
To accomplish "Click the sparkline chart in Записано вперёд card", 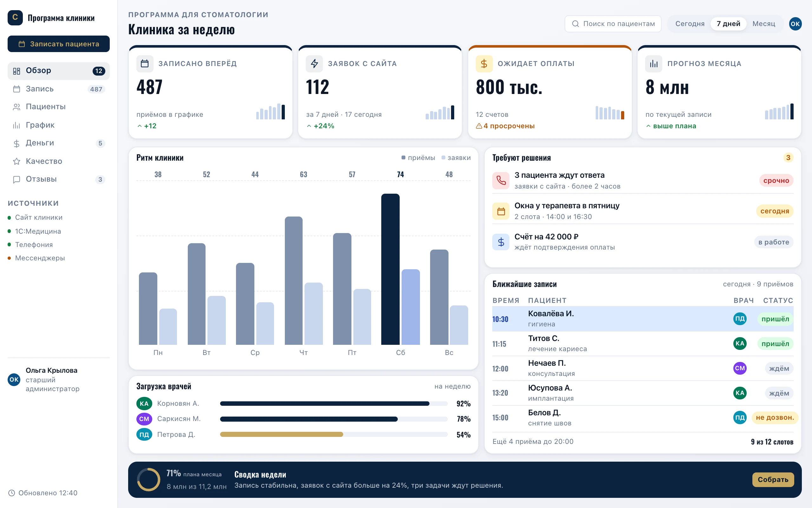I will click(x=271, y=111).
